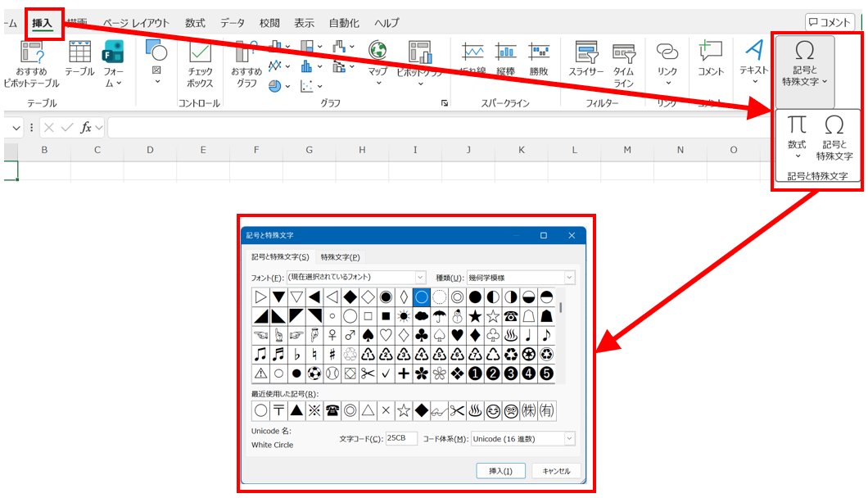Screen dimensions: 868x498
Task: Open the 種類 subset dropdown (幾何学模様)
Action: tap(569, 278)
